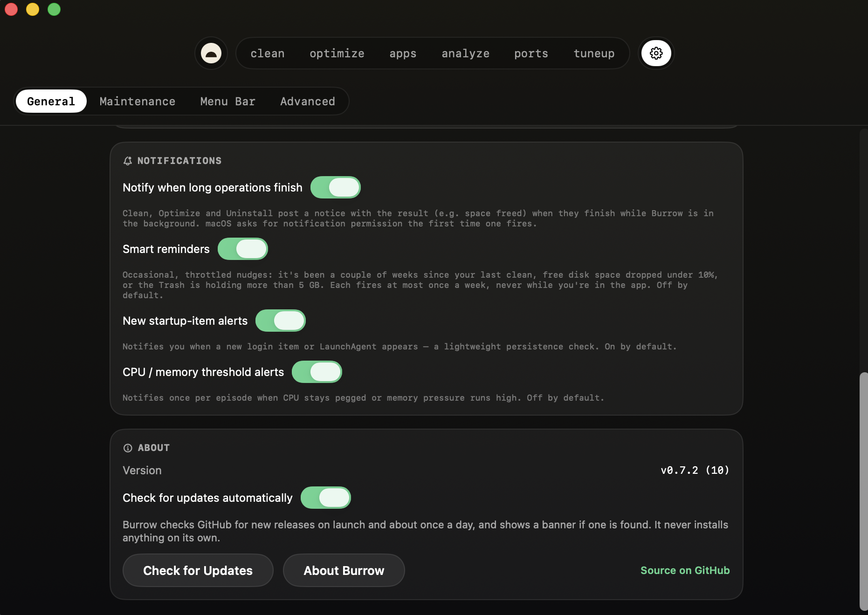868x615 pixels.
Task: Open the tuneup section
Action: click(594, 54)
